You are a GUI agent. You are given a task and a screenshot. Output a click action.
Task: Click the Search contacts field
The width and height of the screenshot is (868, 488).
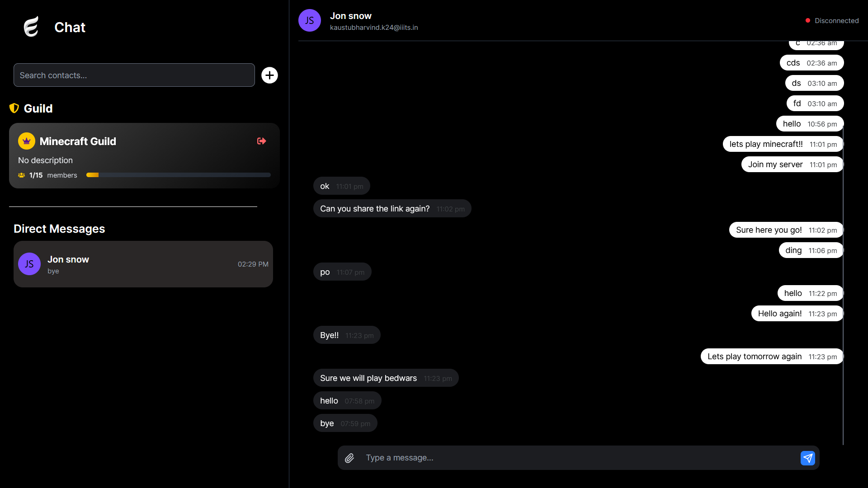(x=134, y=75)
